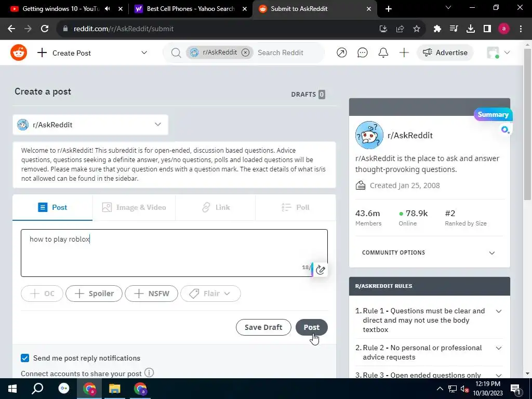Go back in browser history
The height and width of the screenshot is (399, 532).
[11, 29]
